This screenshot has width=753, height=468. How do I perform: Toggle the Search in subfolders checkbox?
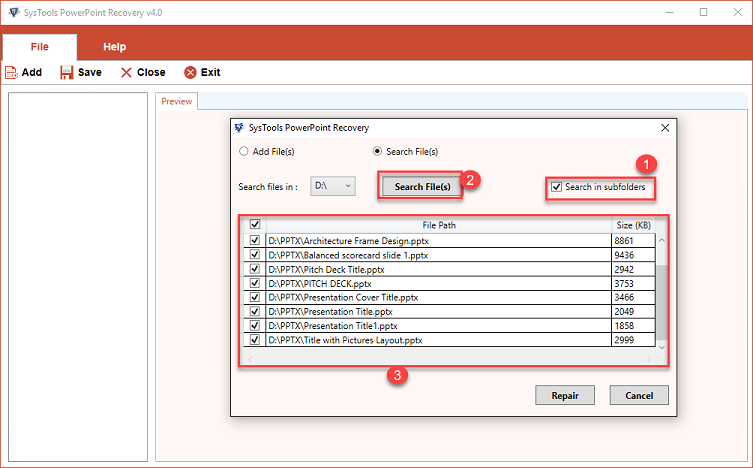point(557,187)
